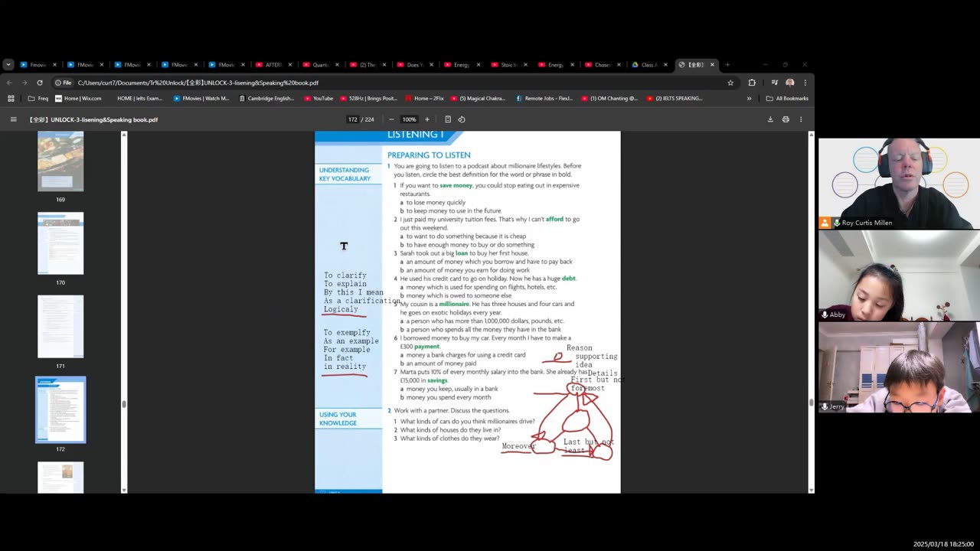Click the PDF title UNLOCK-3-lisening&Speaking book.pdf

(93, 119)
